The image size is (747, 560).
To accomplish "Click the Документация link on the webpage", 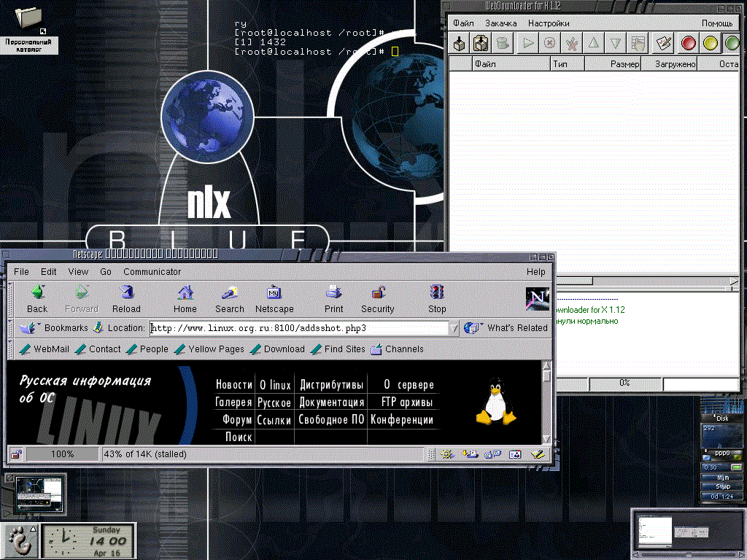I will 331,402.
